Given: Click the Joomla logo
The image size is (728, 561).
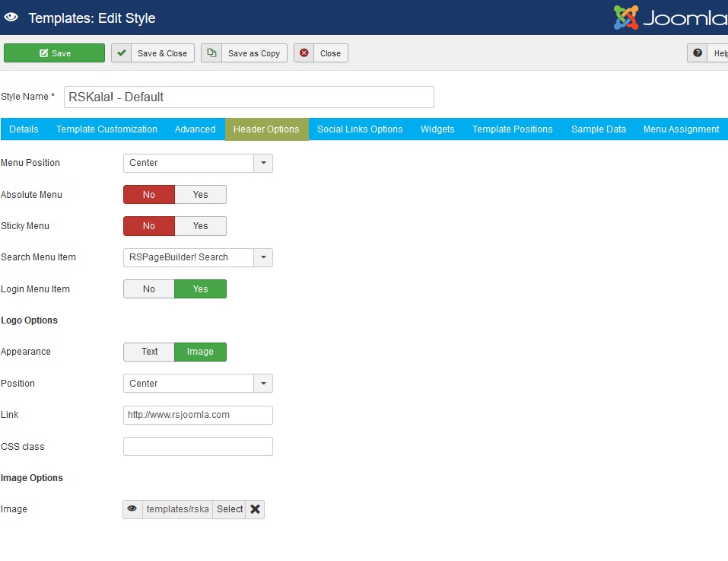Looking at the screenshot, I should pos(670,18).
